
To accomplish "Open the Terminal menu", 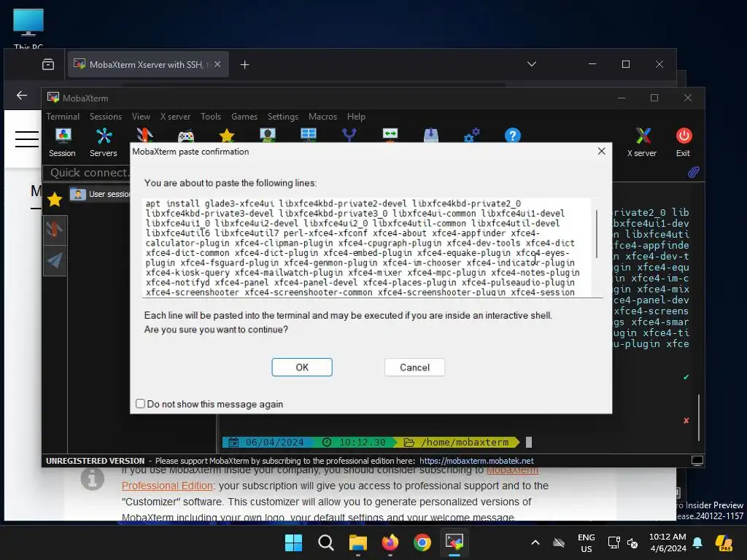I will (63, 116).
